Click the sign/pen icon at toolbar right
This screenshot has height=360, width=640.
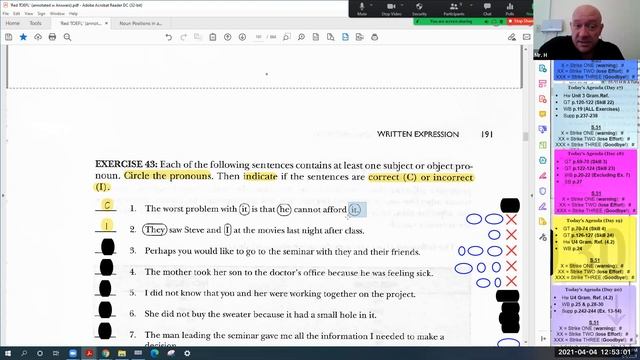click(x=512, y=37)
